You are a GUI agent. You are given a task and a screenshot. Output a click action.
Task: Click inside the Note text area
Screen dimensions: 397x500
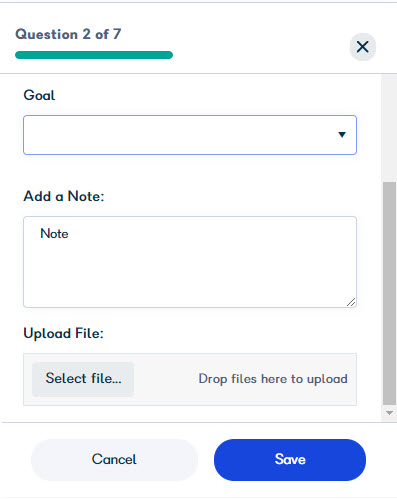click(x=190, y=262)
